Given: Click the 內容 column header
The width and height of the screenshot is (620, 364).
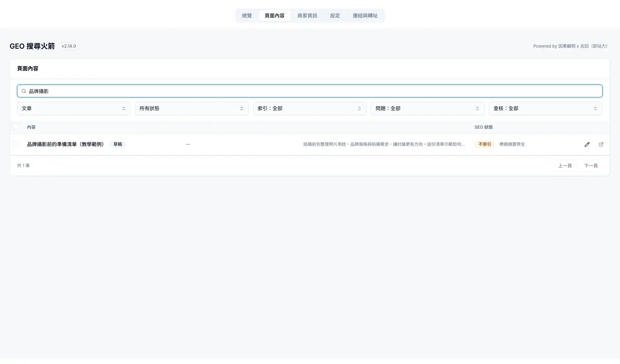Looking at the screenshot, I should [31, 127].
